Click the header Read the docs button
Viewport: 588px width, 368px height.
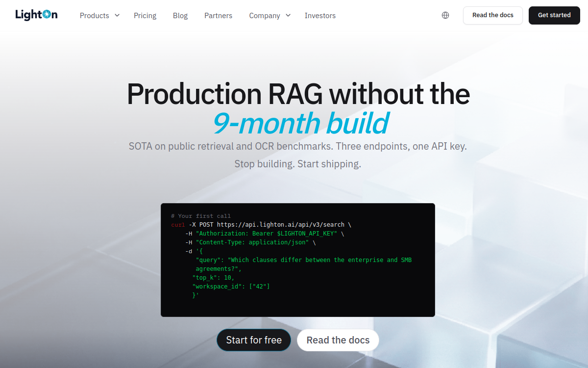pos(493,15)
